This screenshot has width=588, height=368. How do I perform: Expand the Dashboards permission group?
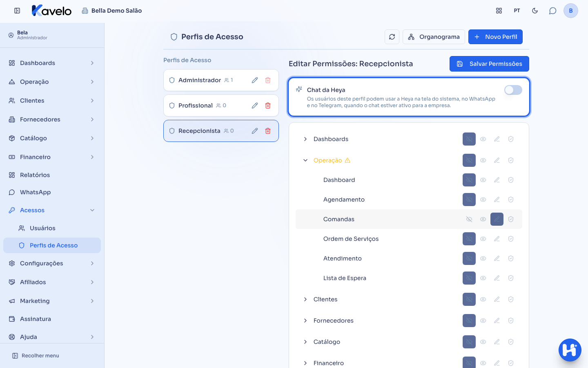(305, 139)
